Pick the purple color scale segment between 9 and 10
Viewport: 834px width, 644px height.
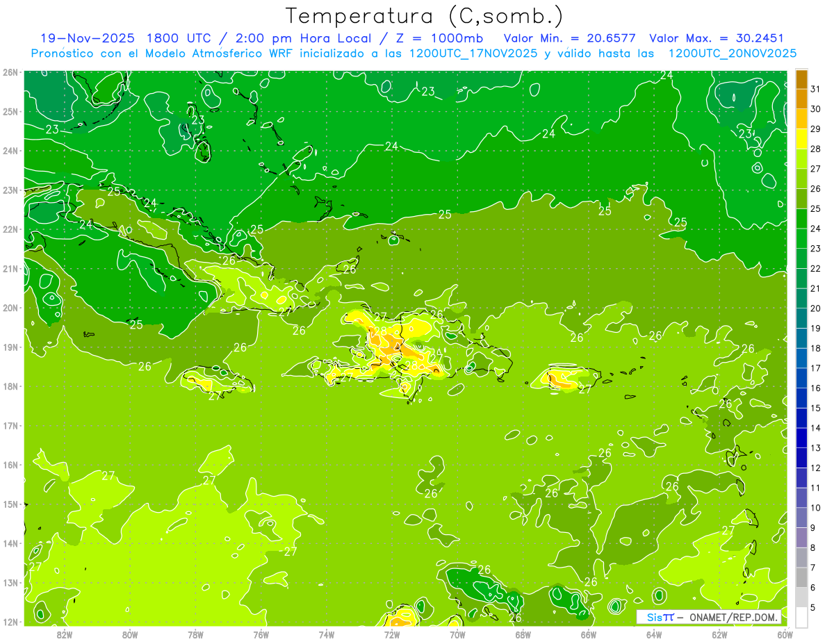[801, 518]
